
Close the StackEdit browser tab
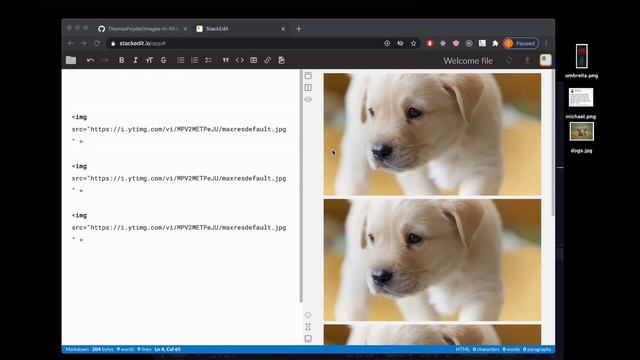(x=283, y=29)
